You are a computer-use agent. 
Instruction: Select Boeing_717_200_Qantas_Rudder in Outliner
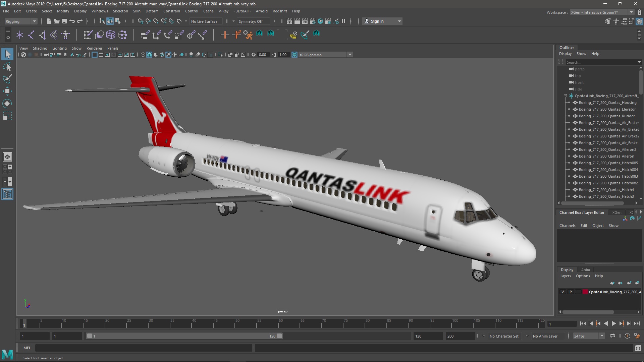click(606, 116)
